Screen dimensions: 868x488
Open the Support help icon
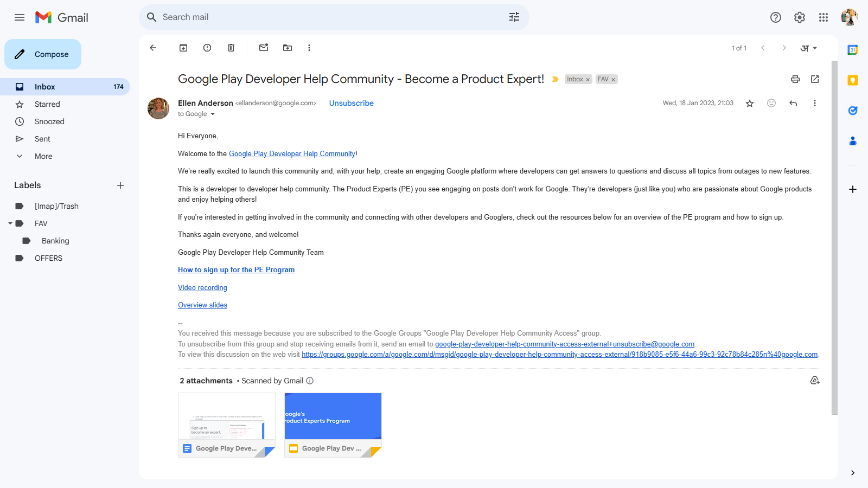click(776, 17)
